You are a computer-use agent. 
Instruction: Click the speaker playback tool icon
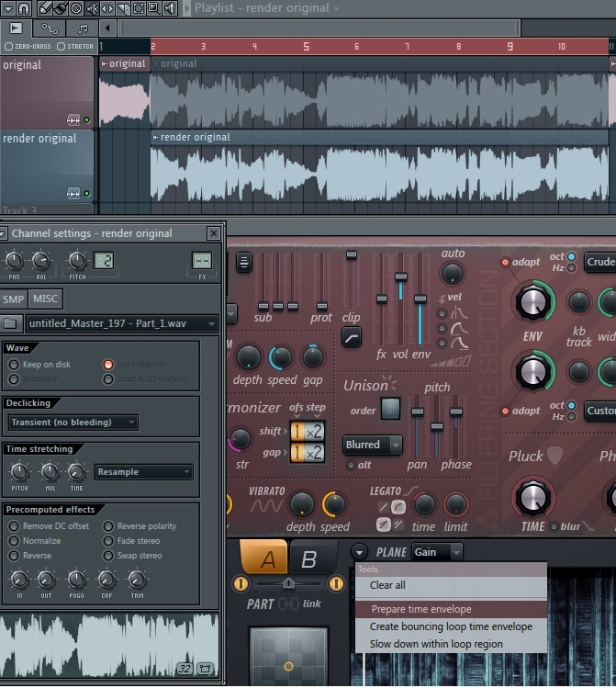170,8
